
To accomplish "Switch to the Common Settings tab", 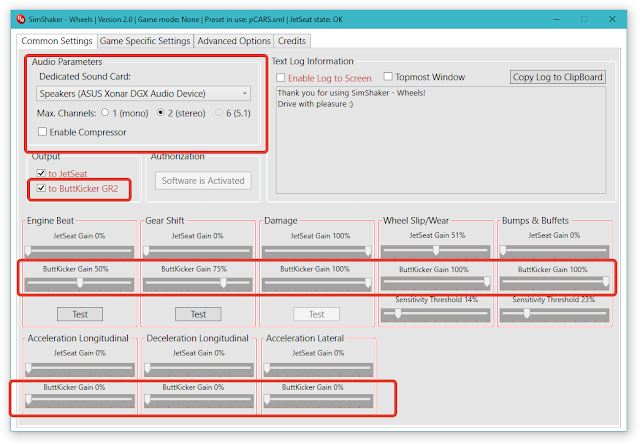I will [x=57, y=41].
